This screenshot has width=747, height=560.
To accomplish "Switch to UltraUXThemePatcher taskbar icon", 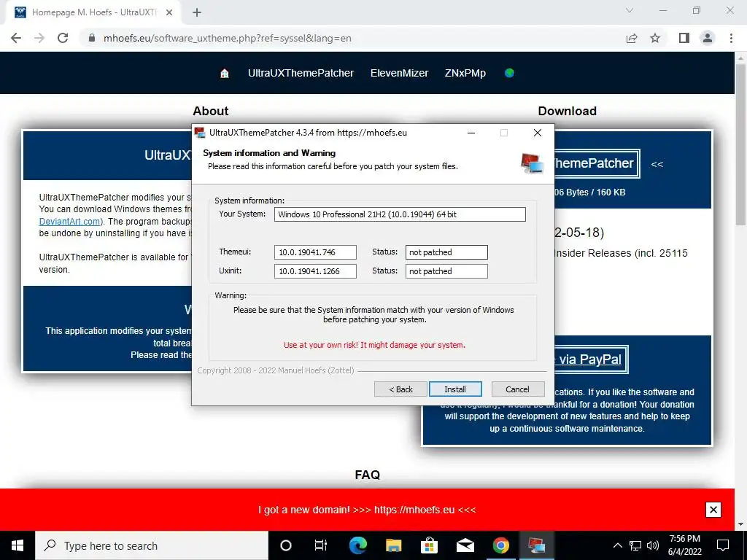I will (536, 545).
